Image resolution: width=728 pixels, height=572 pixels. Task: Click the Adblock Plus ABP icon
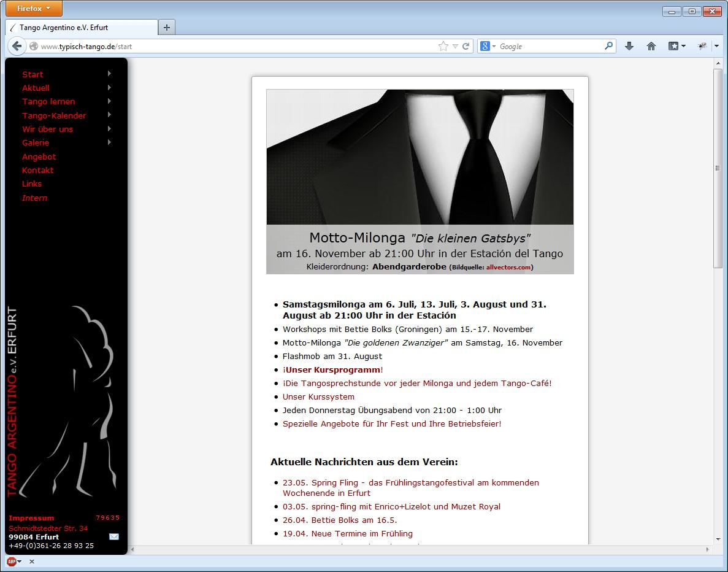(x=11, y=562)
